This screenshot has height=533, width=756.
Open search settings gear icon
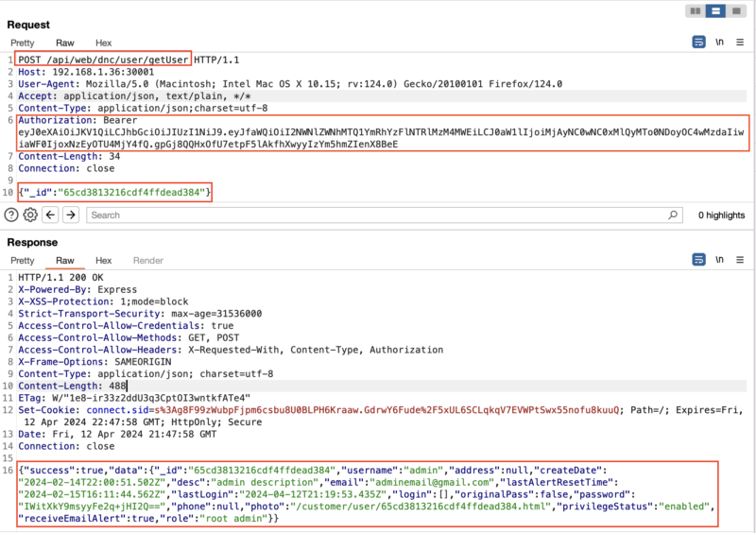30,215
